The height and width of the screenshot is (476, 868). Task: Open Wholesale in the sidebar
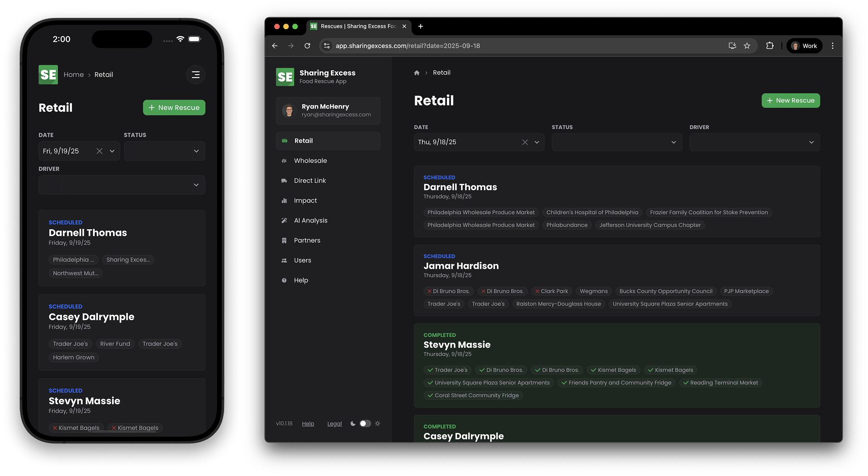pyautogui.click(x=310, y=161)
